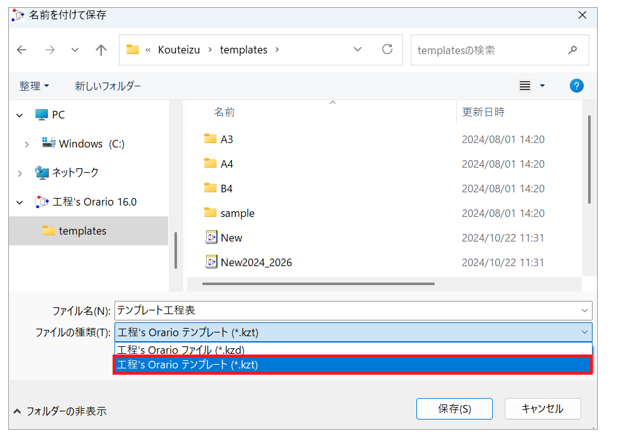This screenshot has height=444, width=618.
Task: Go back with the left arrow
Action: click(x=22, y=50)
